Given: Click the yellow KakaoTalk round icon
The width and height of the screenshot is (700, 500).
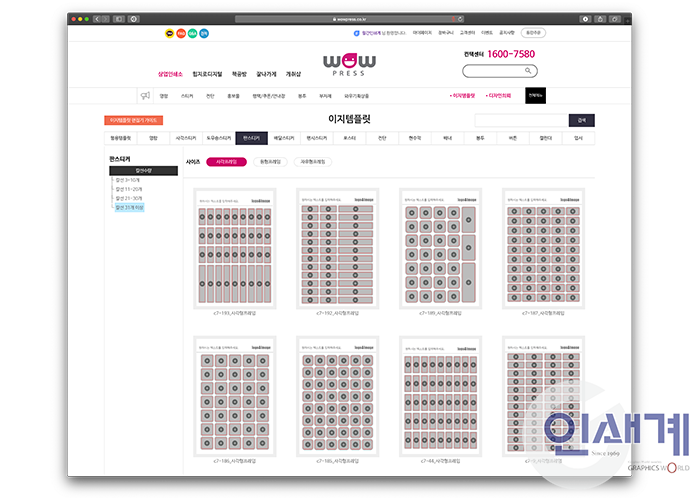Looking at the screenshot, I should click(x=169, y=33).
